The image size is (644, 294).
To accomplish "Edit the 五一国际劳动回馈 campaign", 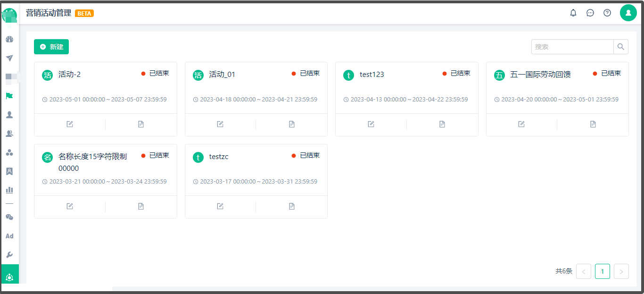I will click(521, 124).
